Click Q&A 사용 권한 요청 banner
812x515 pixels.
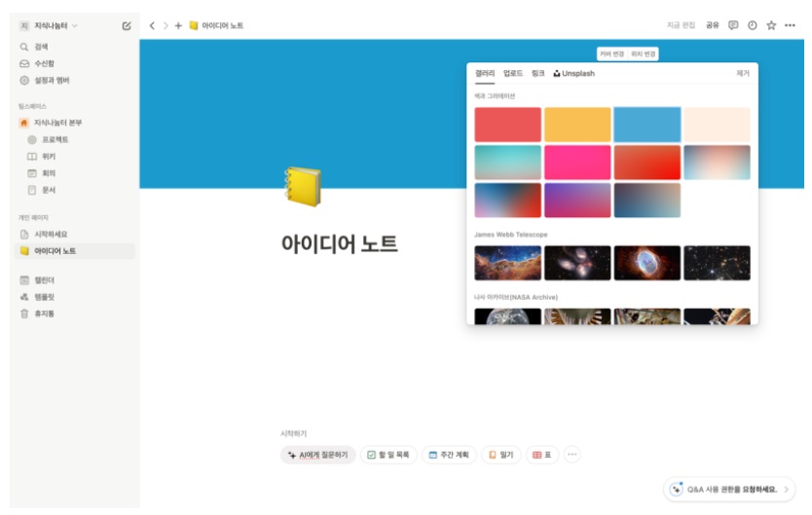729,489
